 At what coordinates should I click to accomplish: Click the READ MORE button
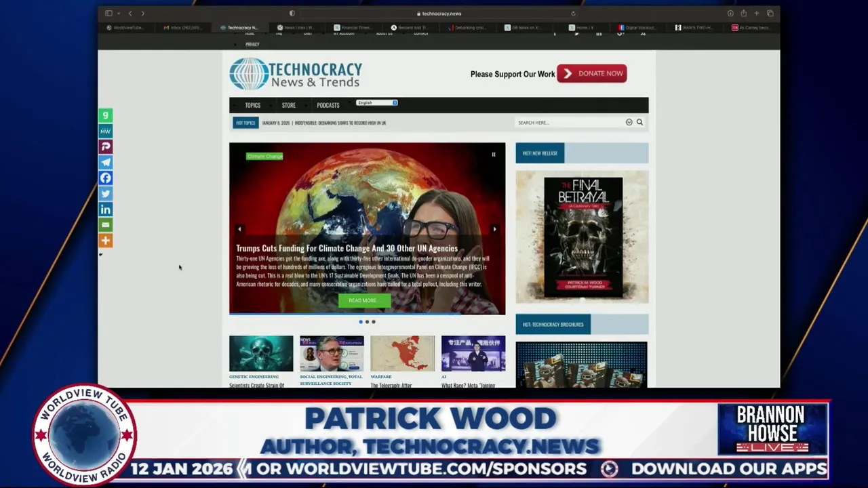point(365,300)
